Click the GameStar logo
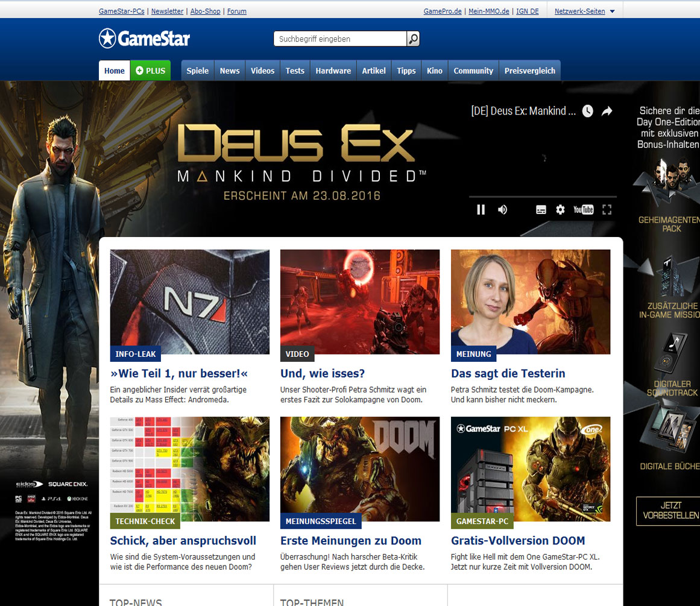The image size is (700, 606). 144,39
